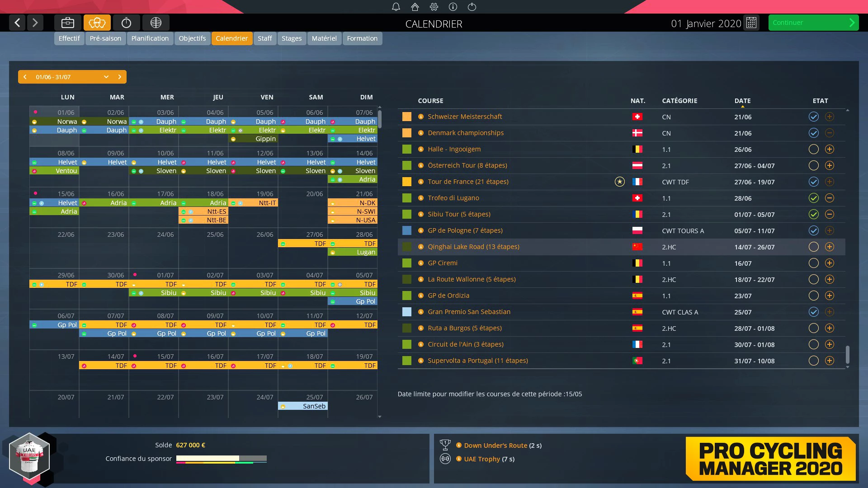Add Supervolta a Portugal with plus icon
The image size is (868, 488).
point(830,361)
